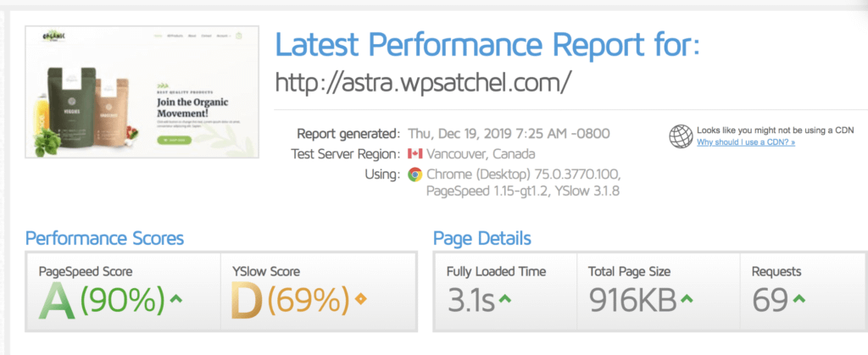
Task: Click the arrow next to 69 requests
Action: [x=798, y=298]
